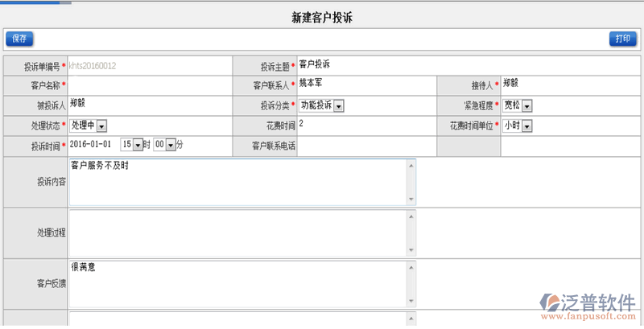644x329 pixels.
Task: Open the hour dropdown showing 15
Action: click(x=131, y=145)
